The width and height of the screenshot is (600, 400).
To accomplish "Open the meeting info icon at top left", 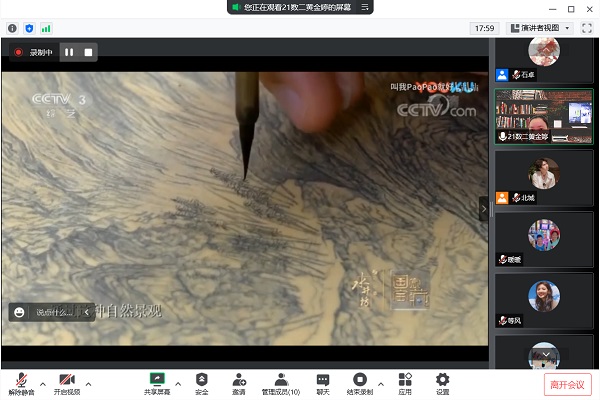I will (x=11, y=28).
